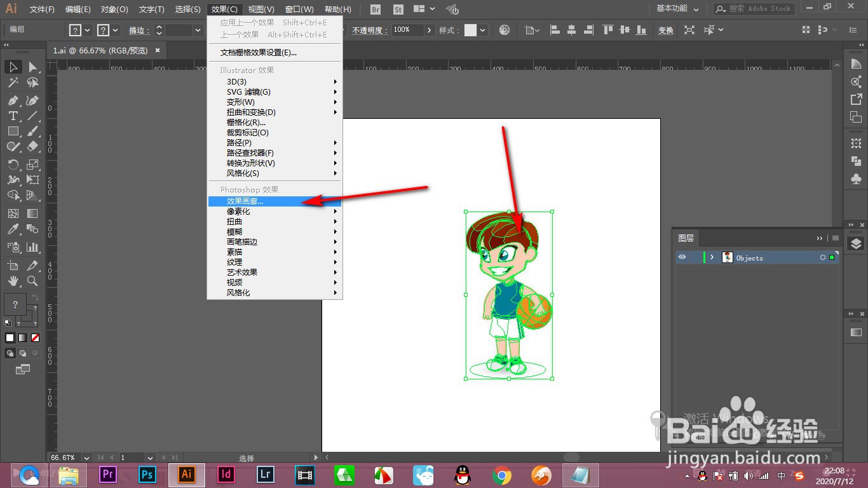
Task: Select the Scale tool
Action: 32,165
